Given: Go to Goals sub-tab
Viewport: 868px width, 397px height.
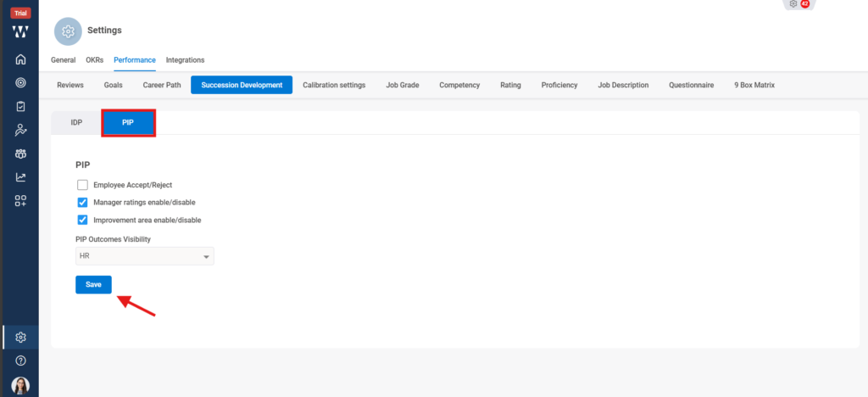Looking at the screenshot, I should click(114, 86).
